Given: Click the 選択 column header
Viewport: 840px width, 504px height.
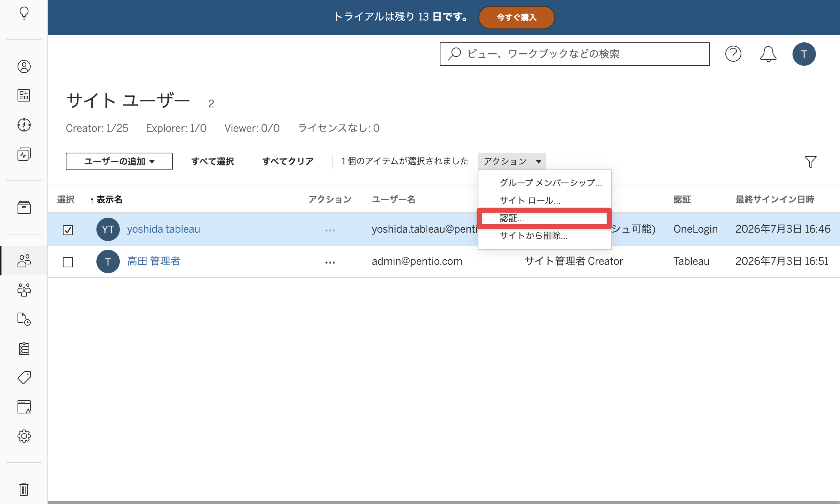Looking at the screenshot, I should 66,199.
